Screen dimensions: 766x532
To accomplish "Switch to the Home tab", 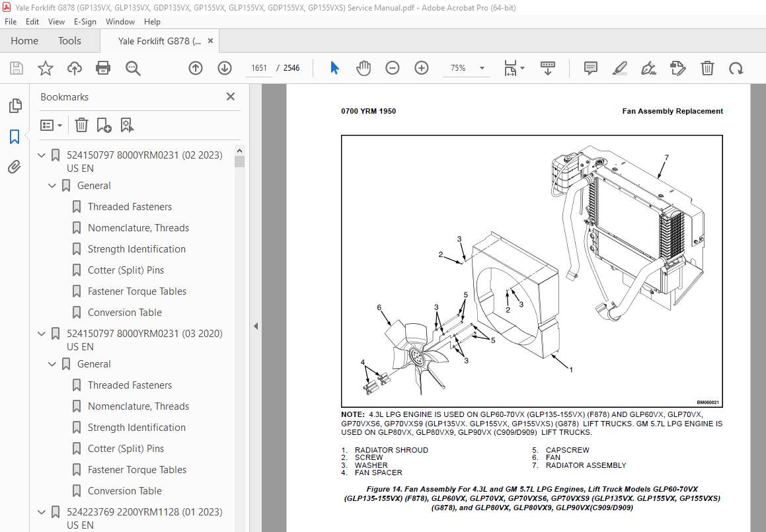I will point(24,41).
